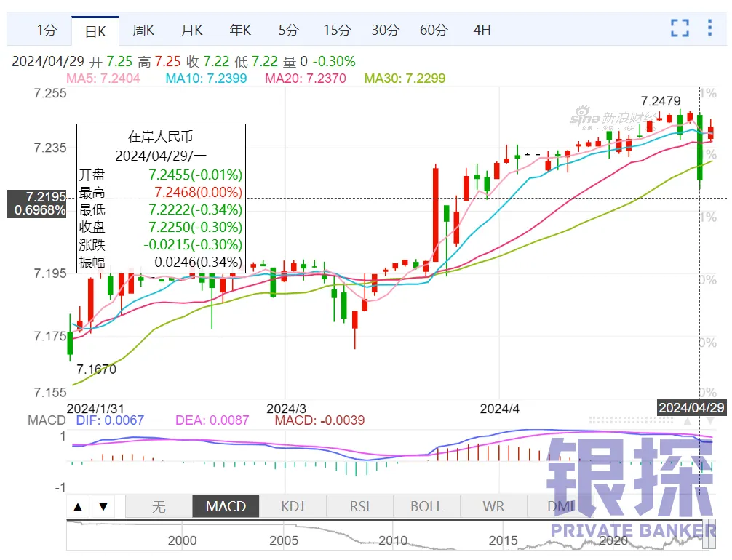Click the 在岸人民币 tooltip title
Screen dimensions: 732x560
point(160,137)
